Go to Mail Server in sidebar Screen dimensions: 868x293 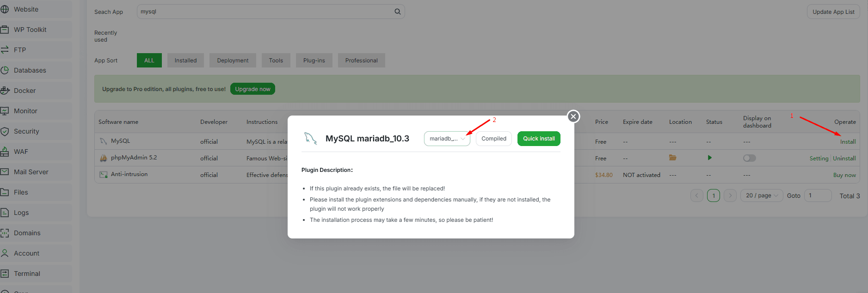pos(31,172)
